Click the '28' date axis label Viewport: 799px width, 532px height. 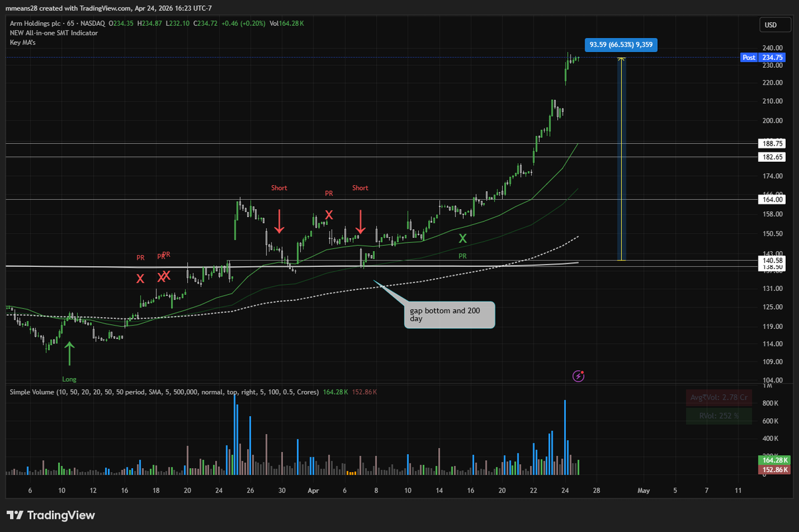tap(596, 490)
